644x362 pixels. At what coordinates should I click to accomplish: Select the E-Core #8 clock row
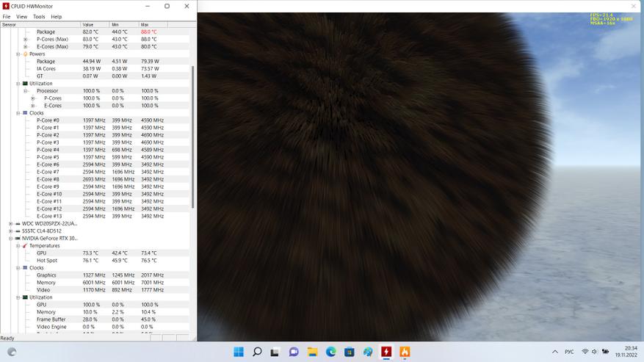(95, 180)
